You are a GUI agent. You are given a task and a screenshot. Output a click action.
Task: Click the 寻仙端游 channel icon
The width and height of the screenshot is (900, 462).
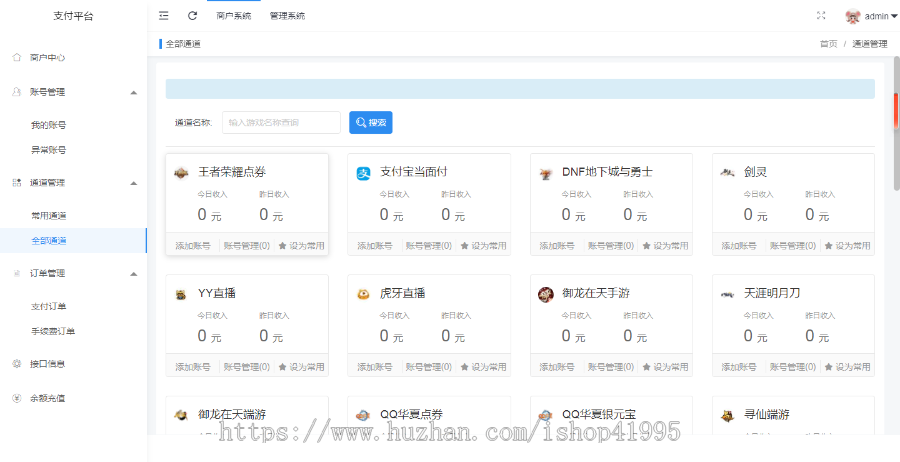point(728,416)
